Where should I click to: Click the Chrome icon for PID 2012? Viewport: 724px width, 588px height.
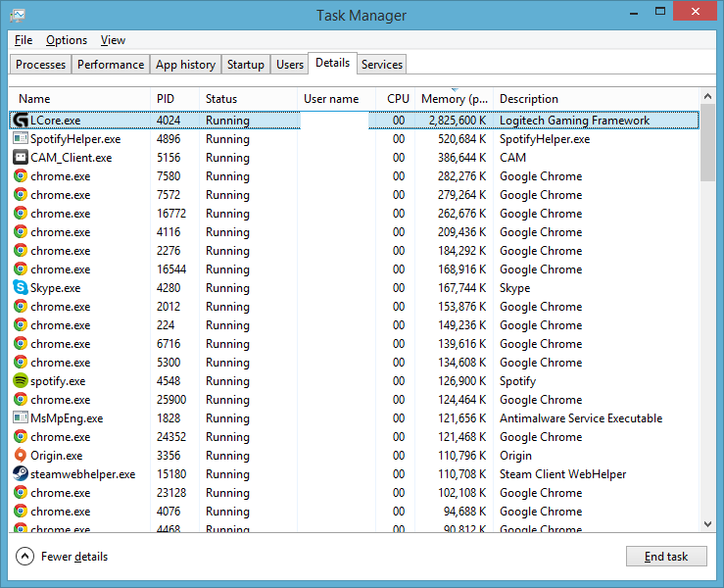point(21,306)
